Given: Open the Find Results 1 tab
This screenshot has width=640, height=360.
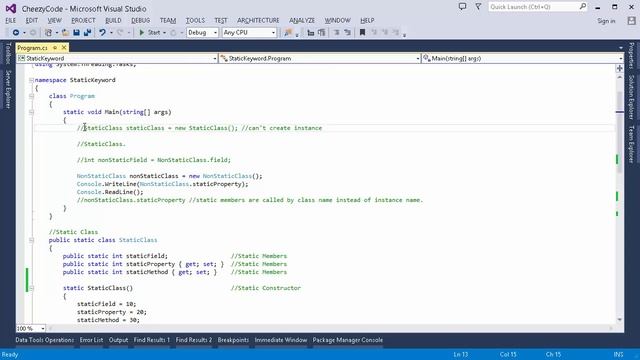Looking at the screenshot, I should pos(152,340).
